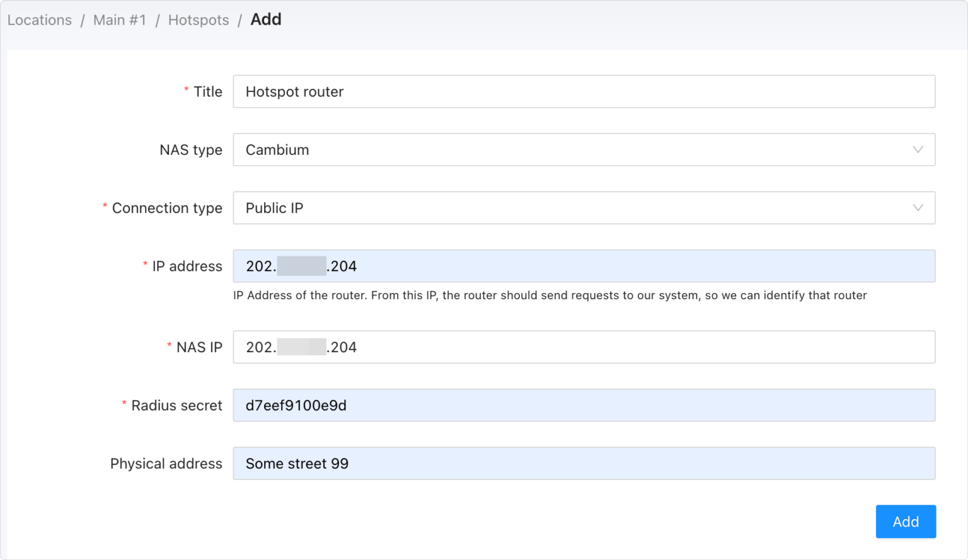Screen dimensions: 968x560
Task: Click the NAS type dropdown chevron arrow
Action: coord(918,150)
